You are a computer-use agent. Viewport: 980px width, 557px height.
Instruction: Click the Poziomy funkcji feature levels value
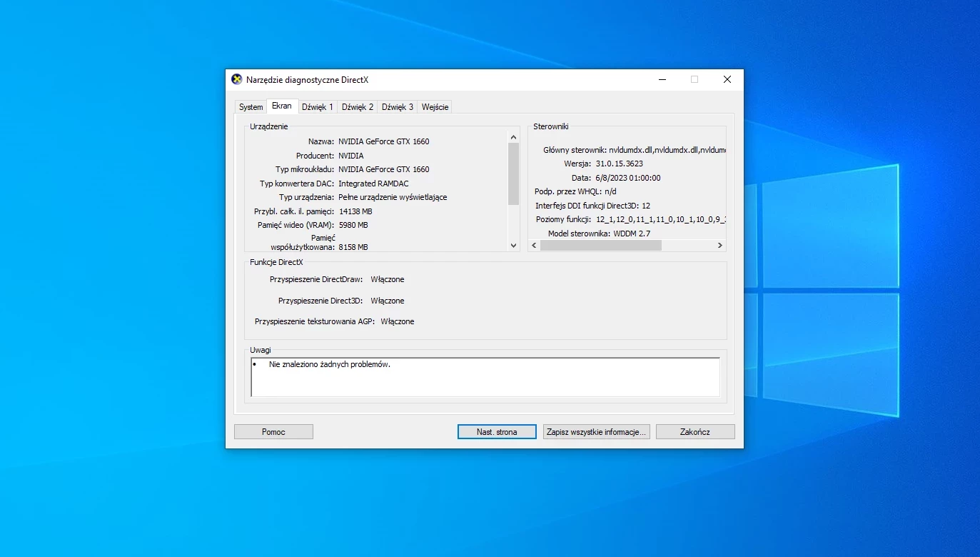[x=661, y=219]
